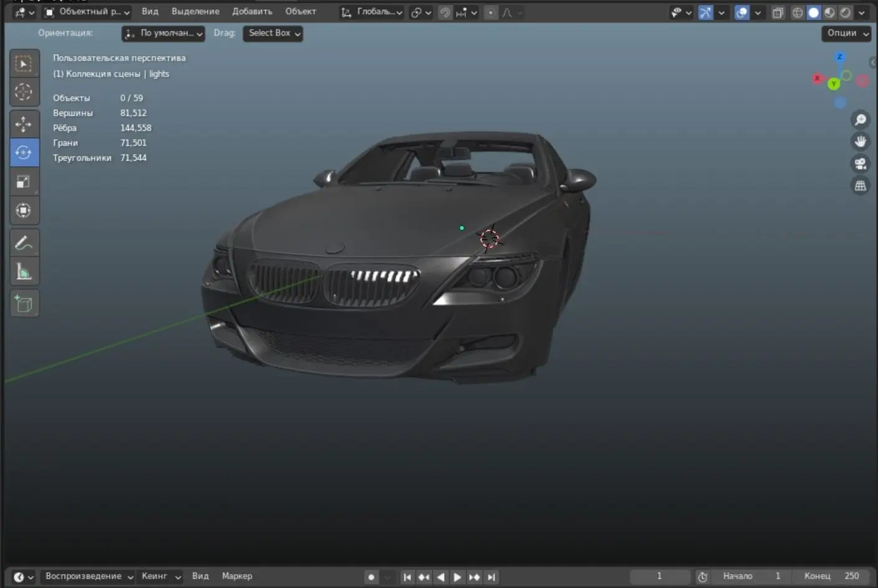Play the animation forward
The width and height of the screenshot is (878, 588).
(457, 577)
